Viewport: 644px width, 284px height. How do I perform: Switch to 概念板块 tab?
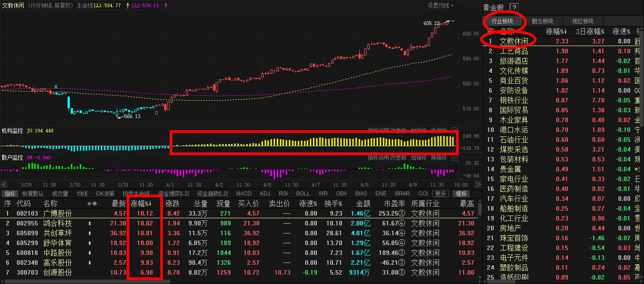[542, 21]
